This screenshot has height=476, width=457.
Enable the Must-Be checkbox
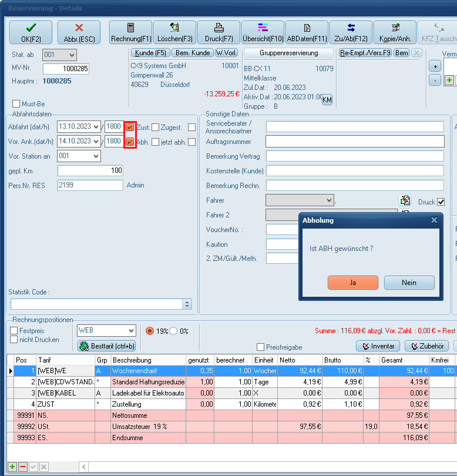16,104
